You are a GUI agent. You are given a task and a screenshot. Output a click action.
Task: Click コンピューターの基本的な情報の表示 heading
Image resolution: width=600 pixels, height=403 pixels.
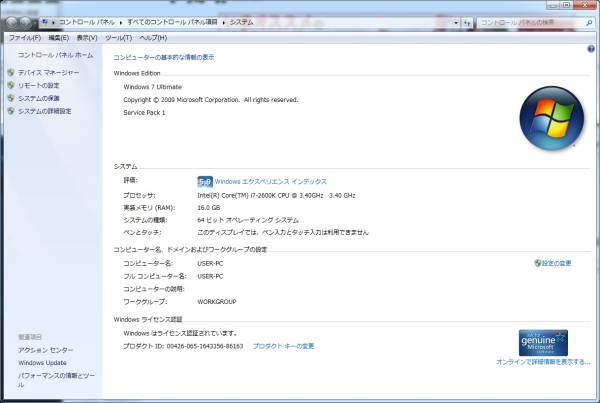pos(164,57)
